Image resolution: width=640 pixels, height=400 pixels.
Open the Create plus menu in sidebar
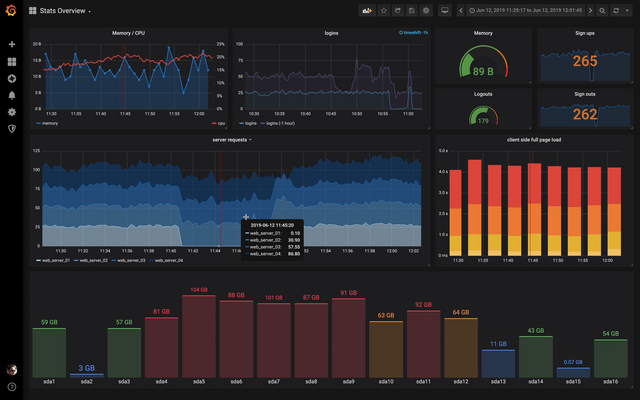[x=12, y=44]
